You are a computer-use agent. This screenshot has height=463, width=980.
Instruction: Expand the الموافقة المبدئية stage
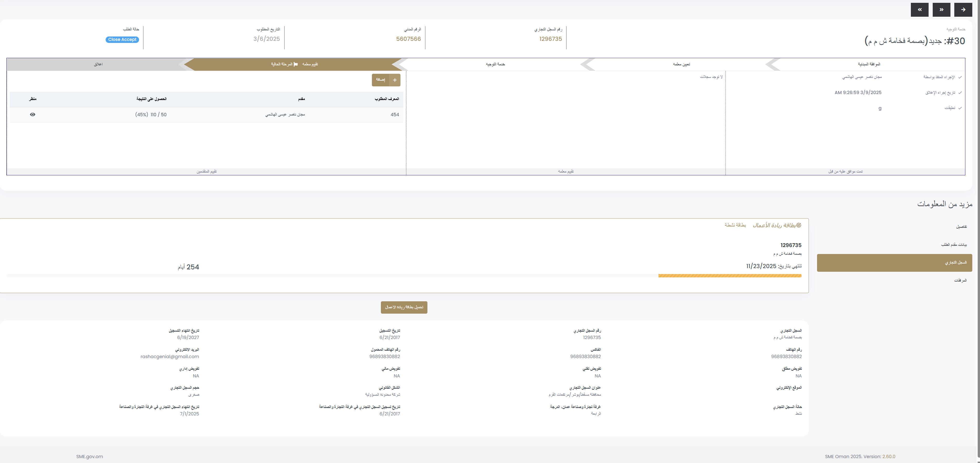click(x=869, y=64)
